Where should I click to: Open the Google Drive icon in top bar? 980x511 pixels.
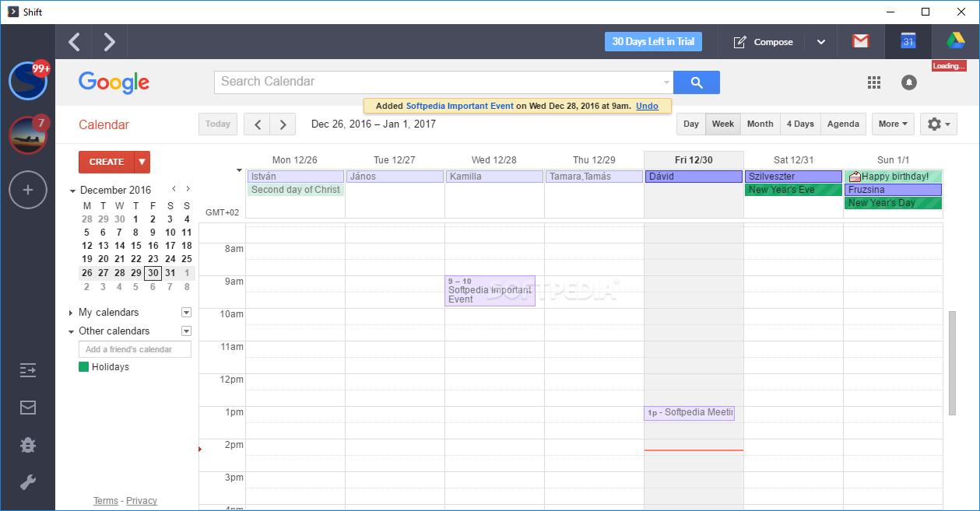pos(956,42)
